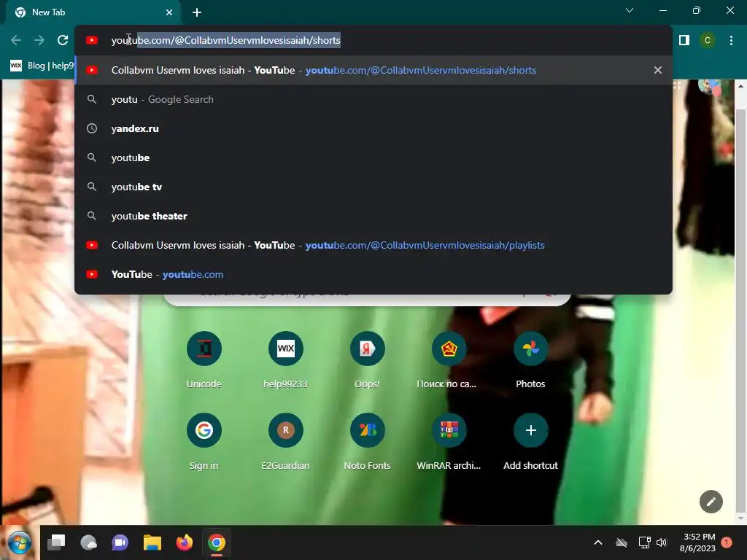The height and width of the screenshot is (560, 747).
Task: Open the Oops! Yandex shortcut
Action: coord(368,360)
